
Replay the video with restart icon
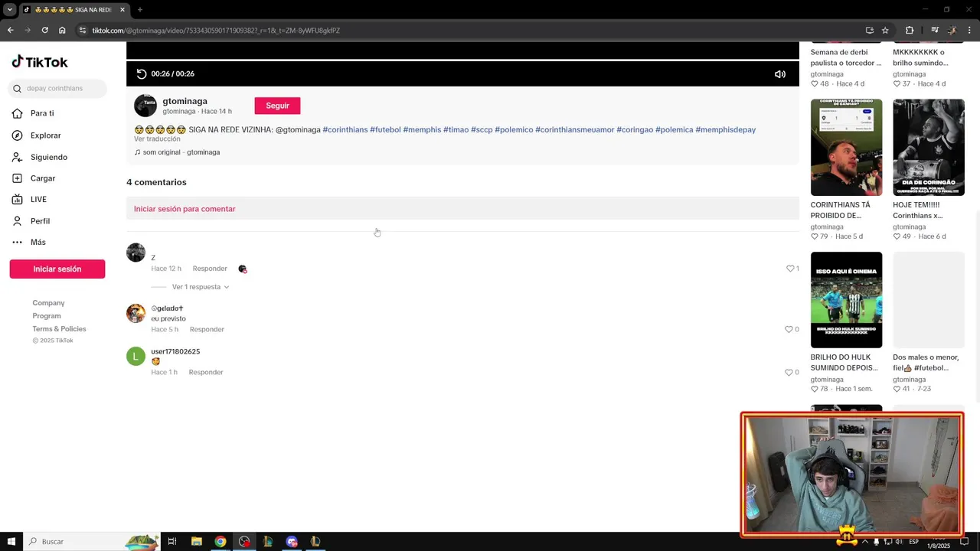(141, 73)
